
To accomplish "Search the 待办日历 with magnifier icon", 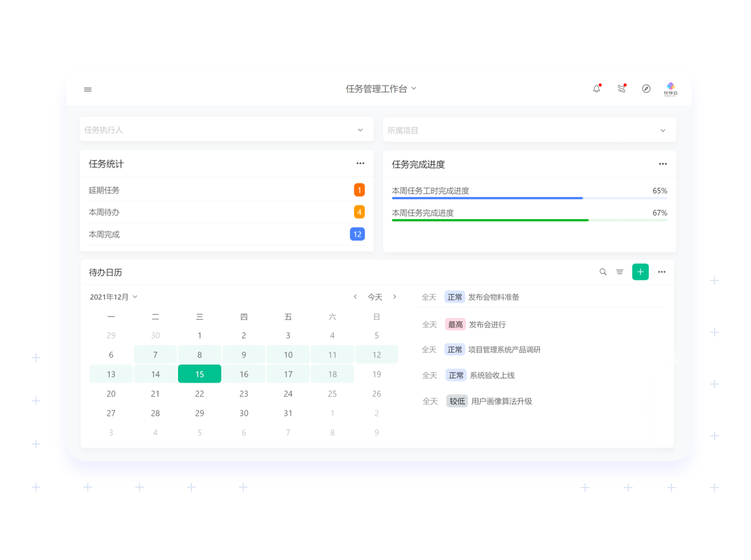I will coord(603,272).
